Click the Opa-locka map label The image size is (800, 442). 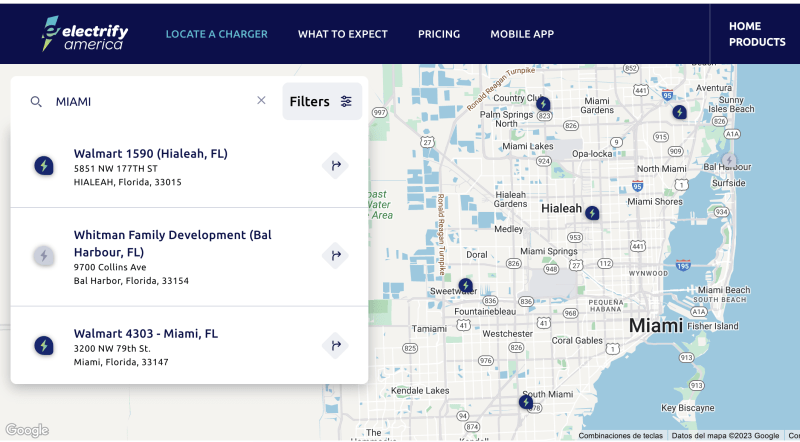592,154
